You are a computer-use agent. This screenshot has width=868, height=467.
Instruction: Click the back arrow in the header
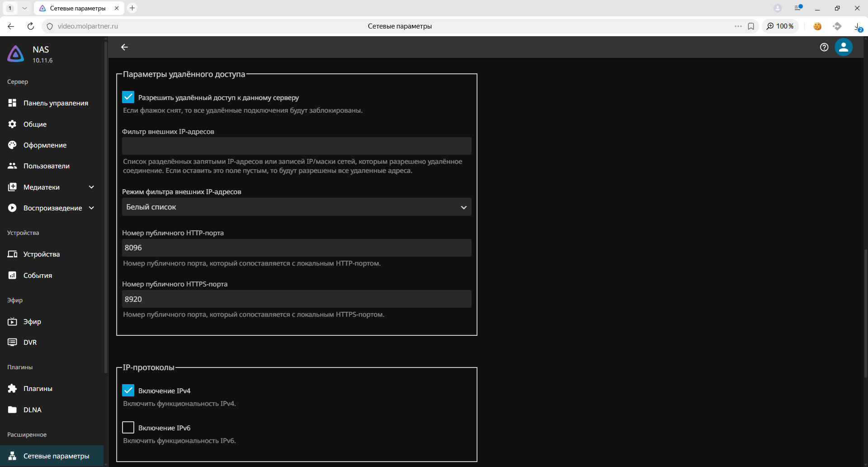point(125,47)
